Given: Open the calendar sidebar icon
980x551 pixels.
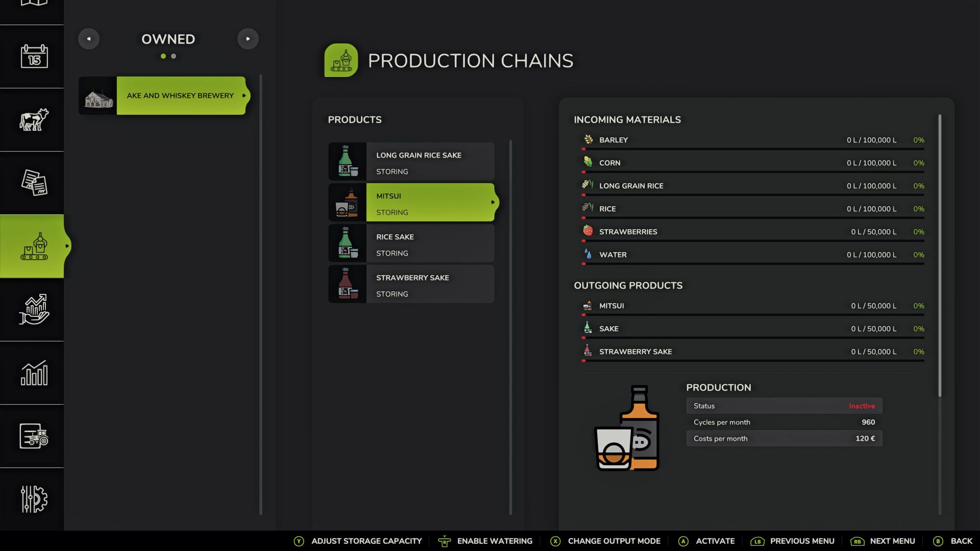Looking at the screenshot, I should coord(34,56).
